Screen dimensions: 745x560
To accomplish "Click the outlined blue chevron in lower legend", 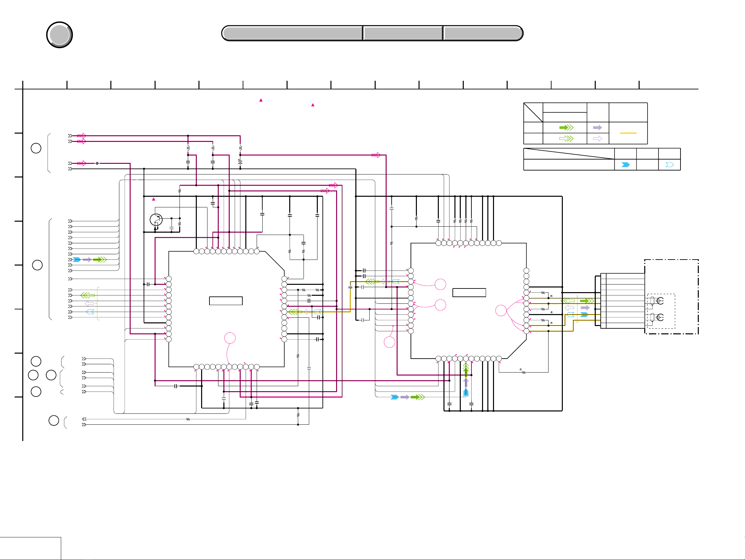I will point(670,165).
